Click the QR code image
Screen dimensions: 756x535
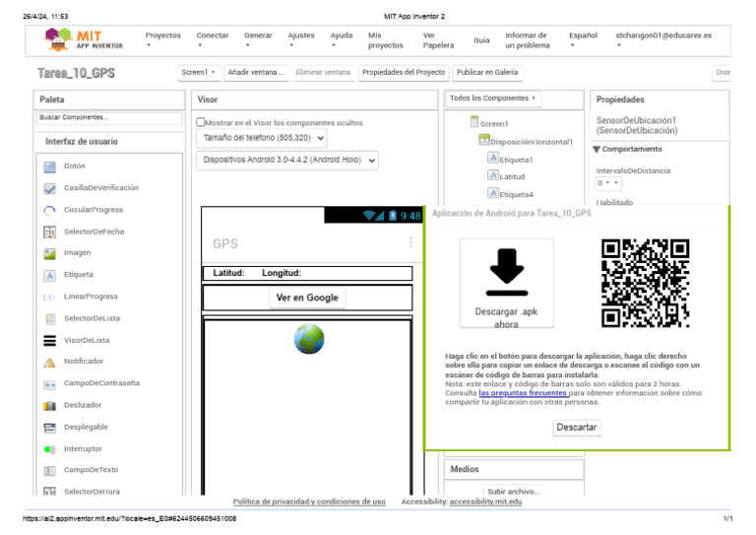click(645, 283)
